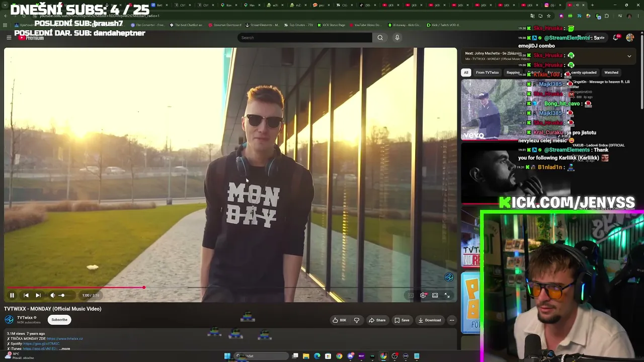
Task: Open File Explorer from the taskbar
Action: click(x=306, y=356)
